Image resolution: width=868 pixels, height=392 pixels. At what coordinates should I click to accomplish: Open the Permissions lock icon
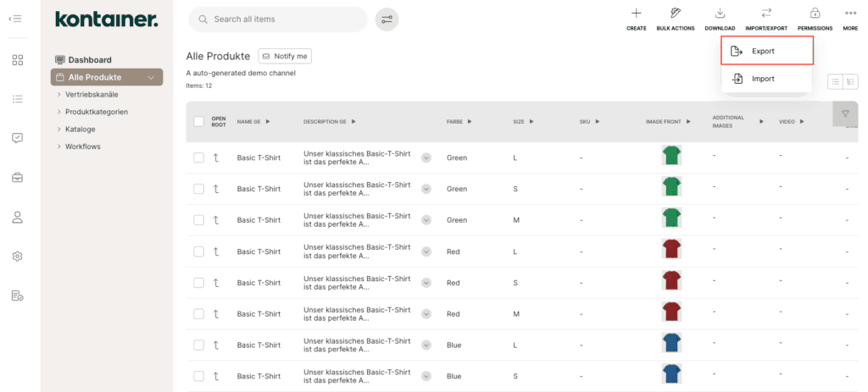click(x=815, y=14)
